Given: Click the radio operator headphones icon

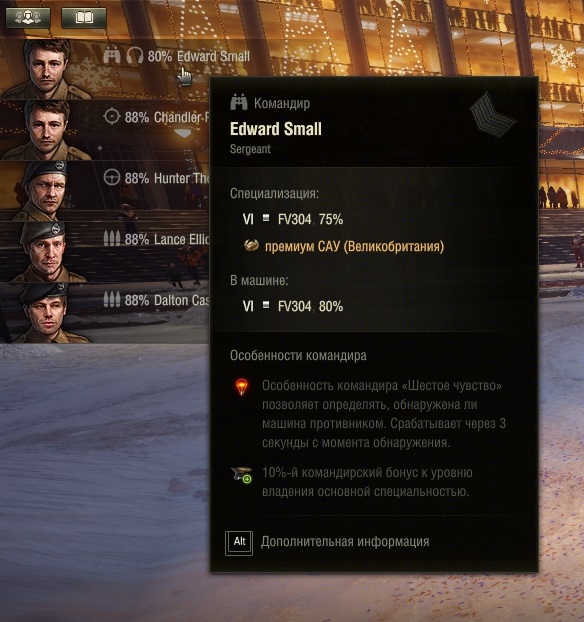Looking at the screenshot, I should pos(135,56).
